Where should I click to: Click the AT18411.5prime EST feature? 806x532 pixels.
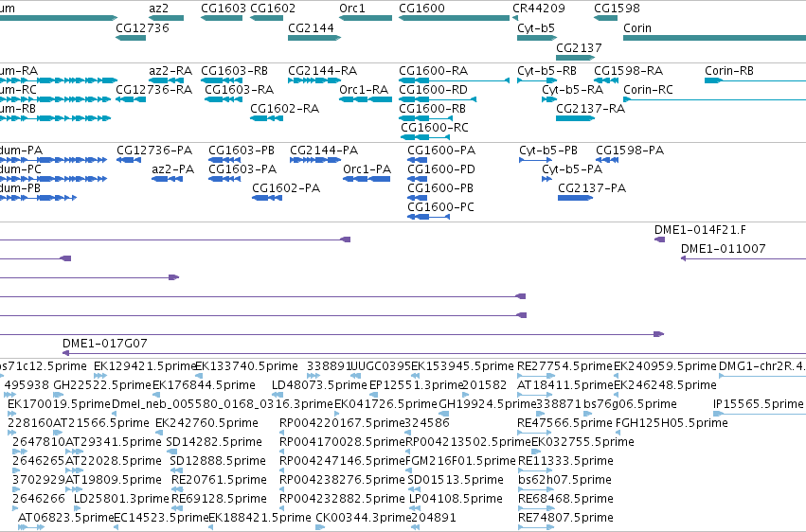(534, 395)
